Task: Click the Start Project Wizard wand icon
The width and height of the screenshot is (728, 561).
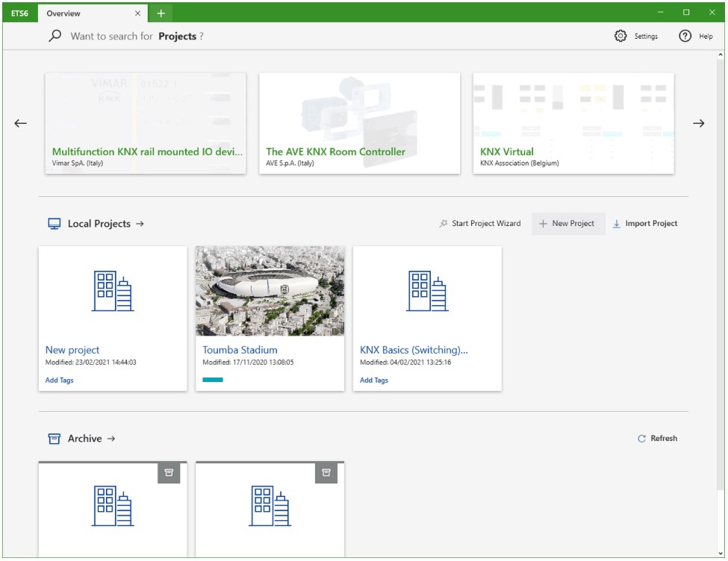Action: pyautogui.click(x=444, y=224)
